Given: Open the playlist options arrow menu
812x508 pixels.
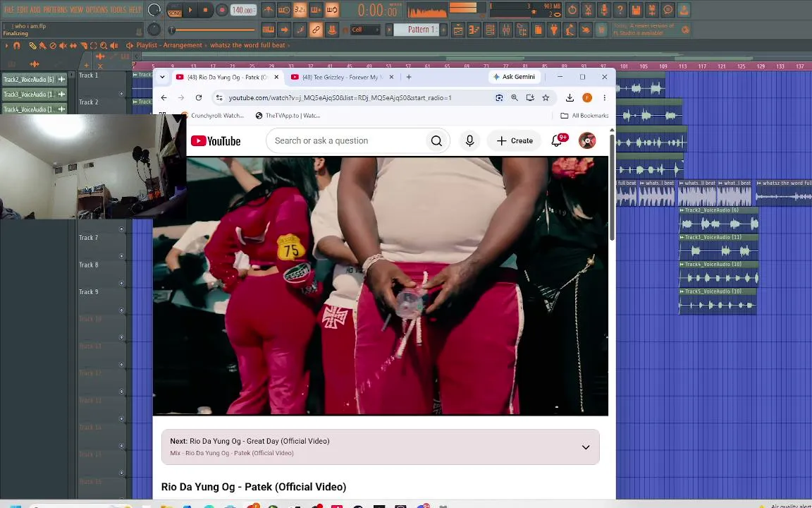Looking at the screenshot, I should [7, 46].
